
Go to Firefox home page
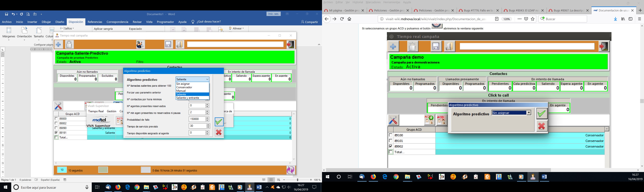[350, 19]
